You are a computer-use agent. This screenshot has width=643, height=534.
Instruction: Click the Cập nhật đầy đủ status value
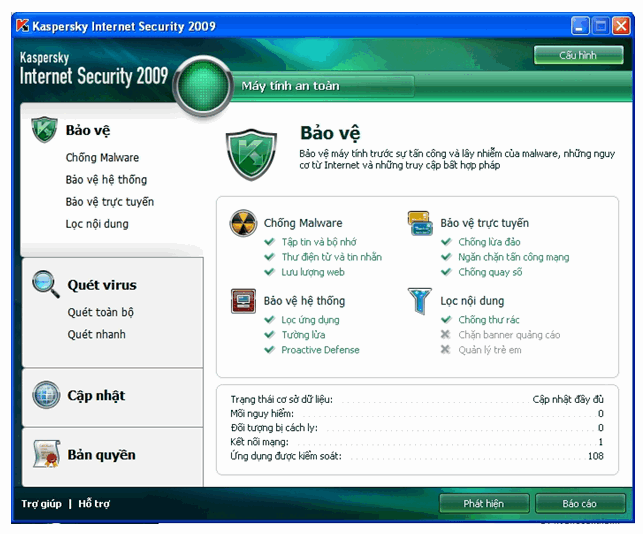568,399
